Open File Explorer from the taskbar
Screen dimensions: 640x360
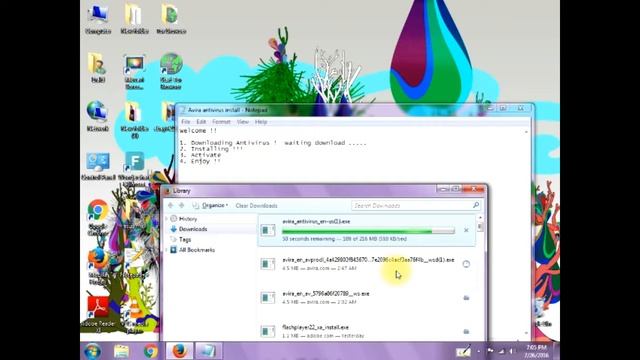click(x=121, y=351)
